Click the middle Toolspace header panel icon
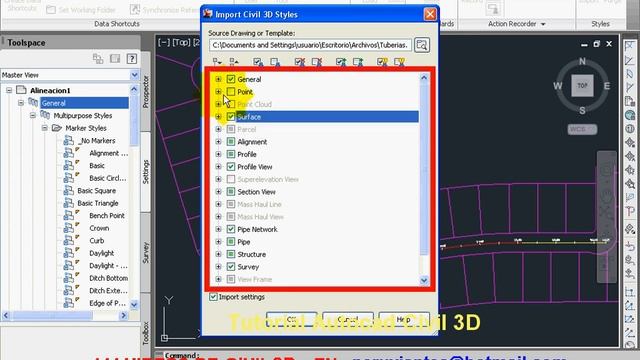 point(115,59)
